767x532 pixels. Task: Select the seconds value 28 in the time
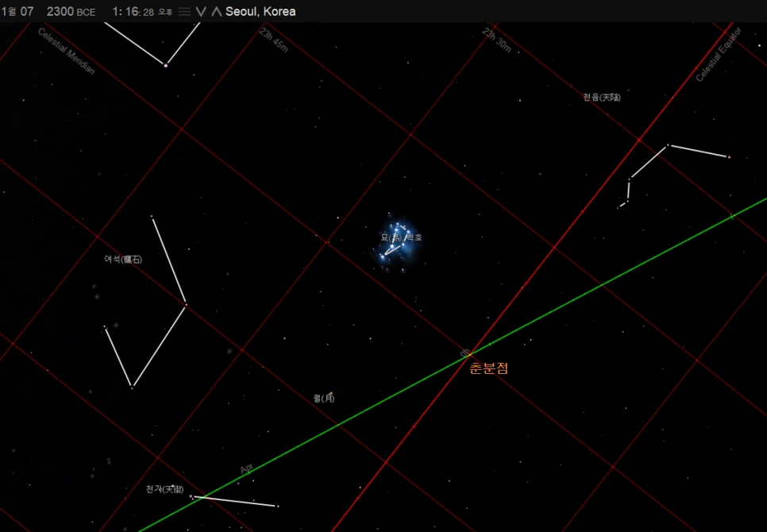click(148, 13)
